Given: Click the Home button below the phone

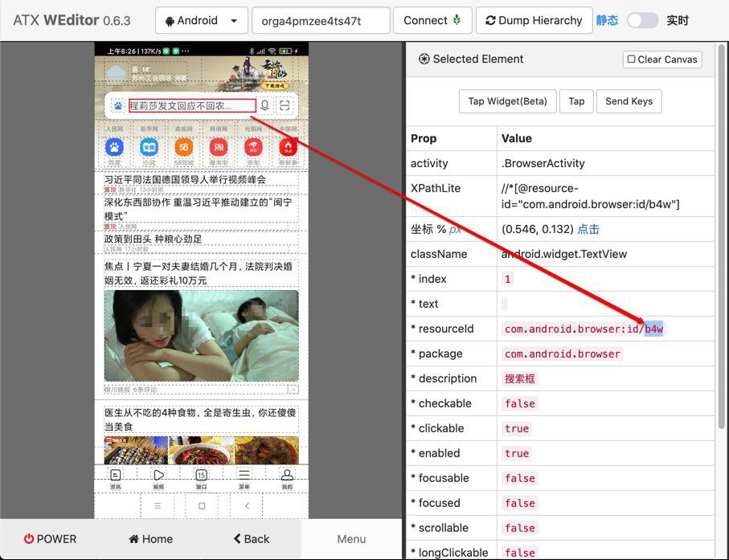Looking at the screenshot, I should coord(150,539).
